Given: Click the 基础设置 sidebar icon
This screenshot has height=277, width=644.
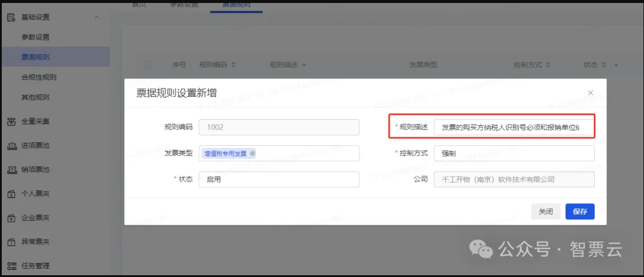Looking at the screenshot, I should [11, 18].
